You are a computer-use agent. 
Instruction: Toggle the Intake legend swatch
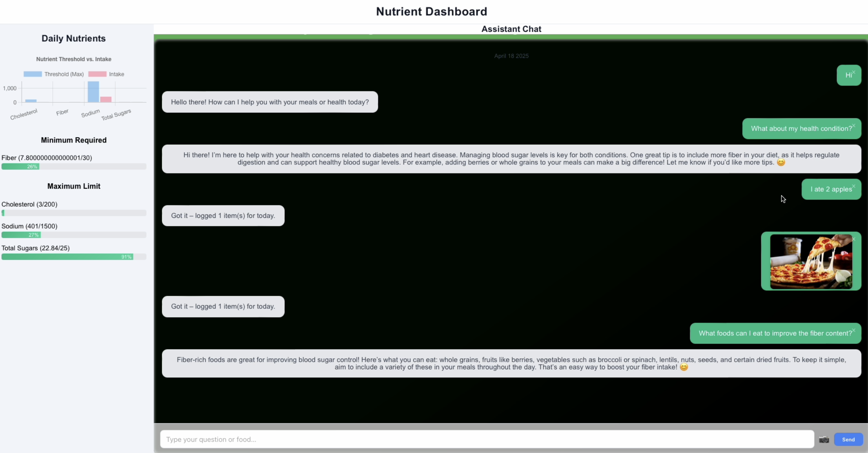97,74
